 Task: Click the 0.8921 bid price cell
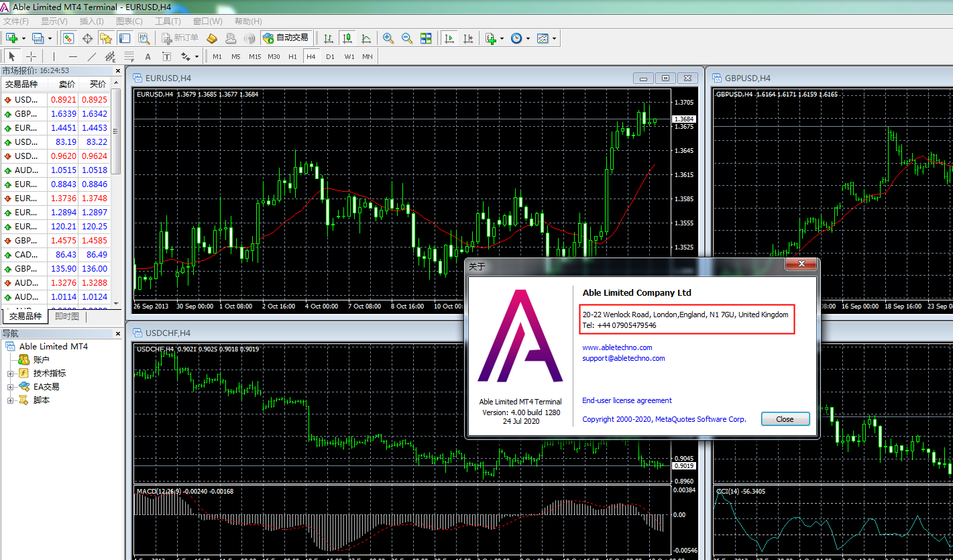(63, 99)
